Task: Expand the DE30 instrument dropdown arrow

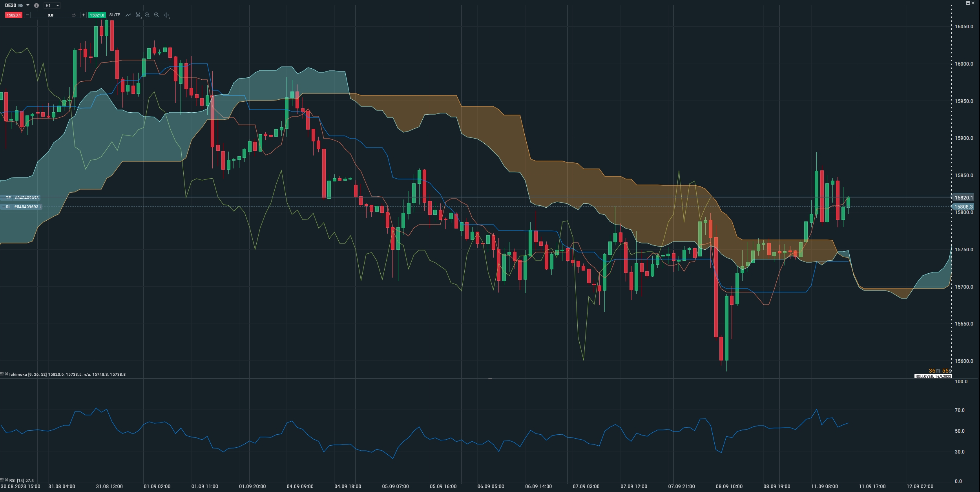Action: pyautogui.click(x=28, y=5)
